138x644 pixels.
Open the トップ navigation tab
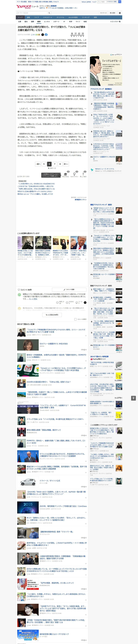[20, 17]
